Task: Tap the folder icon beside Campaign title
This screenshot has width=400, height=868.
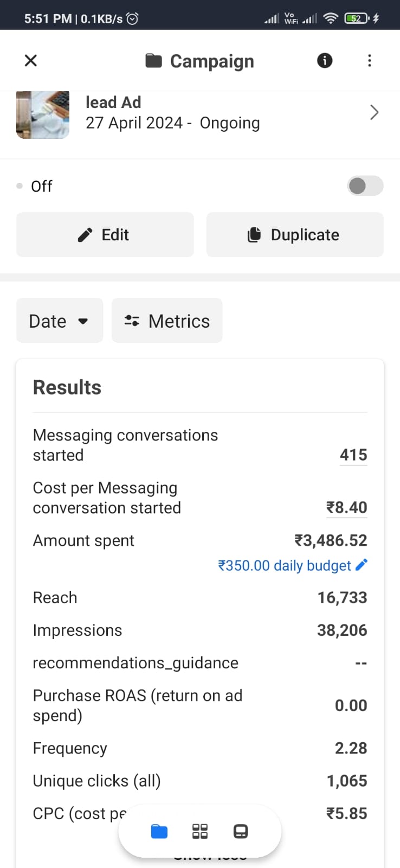Action: point(153,61)
